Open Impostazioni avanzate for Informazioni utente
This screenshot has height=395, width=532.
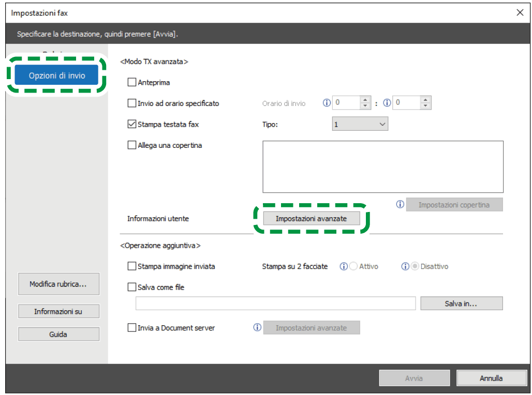(x=311, y=219)
